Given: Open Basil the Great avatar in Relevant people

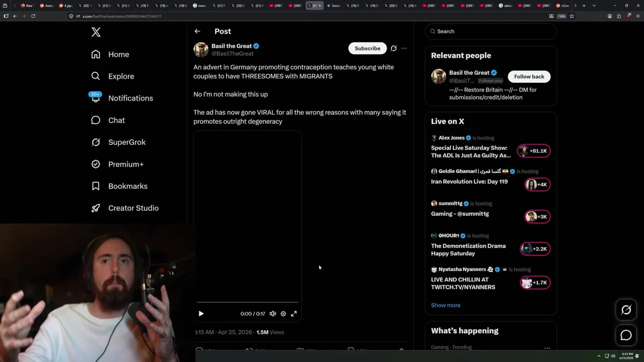Looking at the screenshot, I should click(x=439, y=76).
